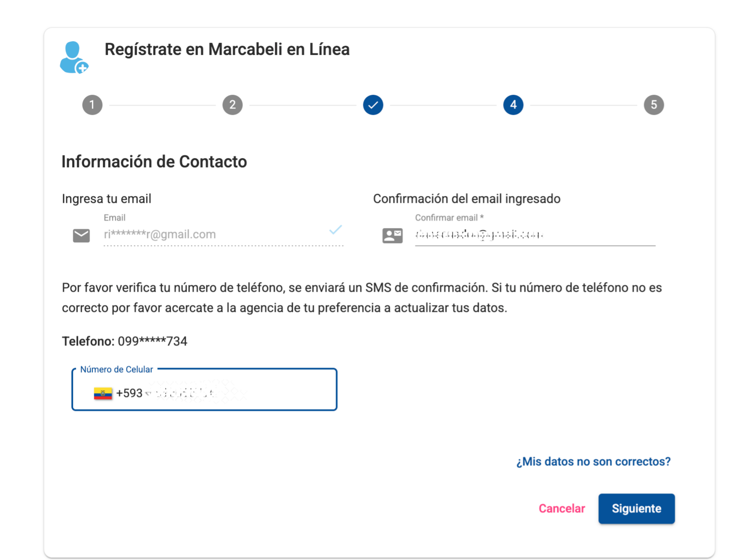This screenshot has height=560, width=735.
Task: Click the masked Telefono number text
Action: coord(152,341)
